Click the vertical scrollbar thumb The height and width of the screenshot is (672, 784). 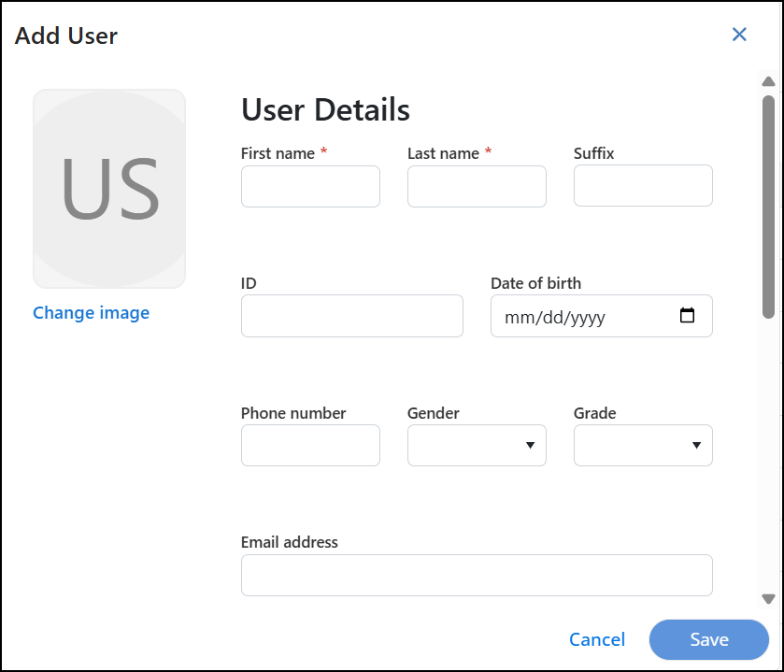click(768, 207)
